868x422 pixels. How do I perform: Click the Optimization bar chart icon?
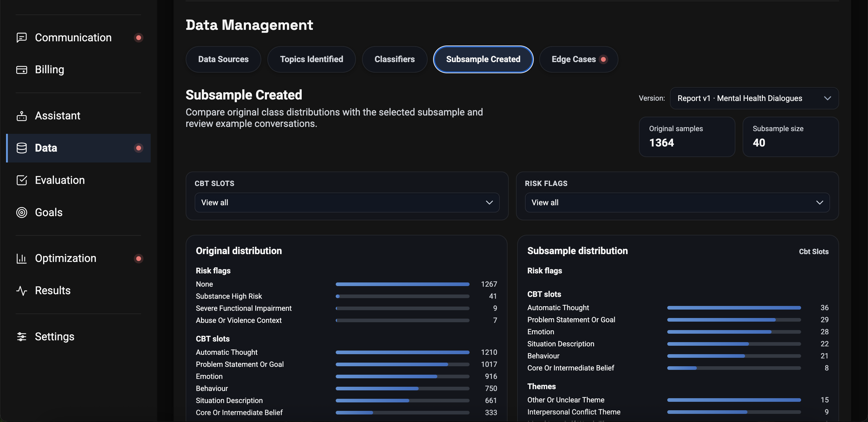(22, 259)
